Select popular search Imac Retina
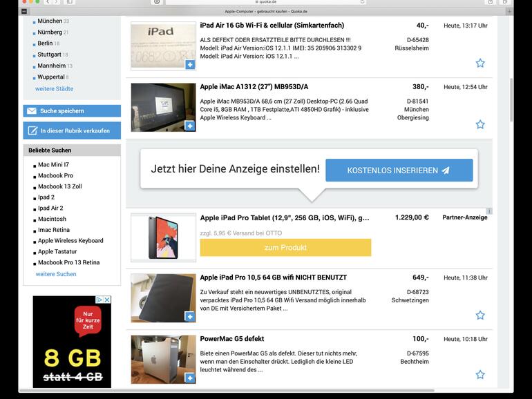The image size is (532, 399). 54,230
